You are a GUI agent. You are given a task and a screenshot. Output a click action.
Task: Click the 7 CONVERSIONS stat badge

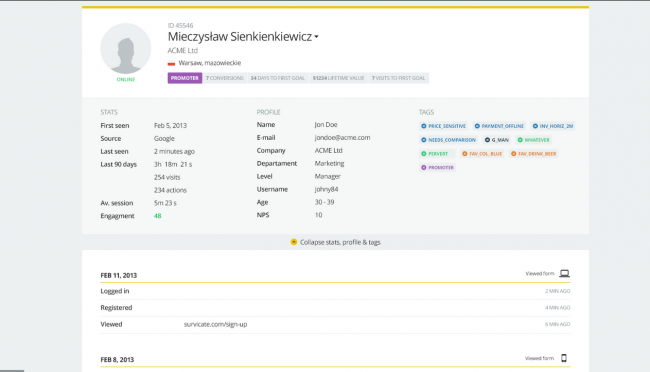225,78
